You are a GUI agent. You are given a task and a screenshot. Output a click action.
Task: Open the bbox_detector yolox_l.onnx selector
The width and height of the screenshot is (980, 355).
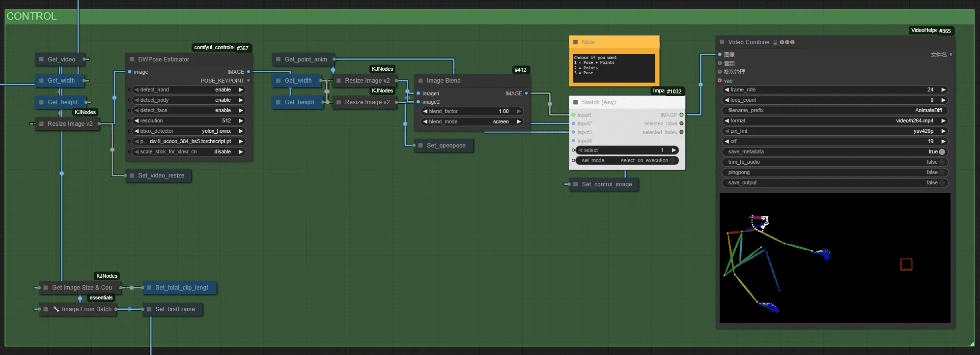point(189,131)
